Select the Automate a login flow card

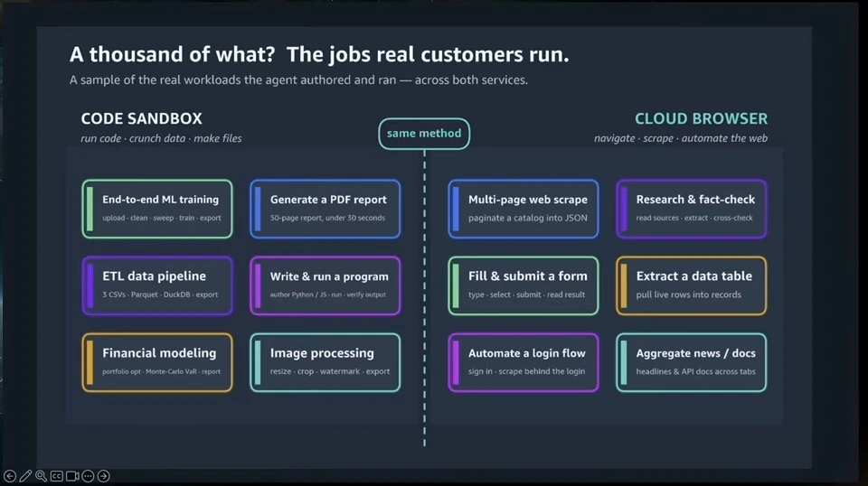(524, 362)
